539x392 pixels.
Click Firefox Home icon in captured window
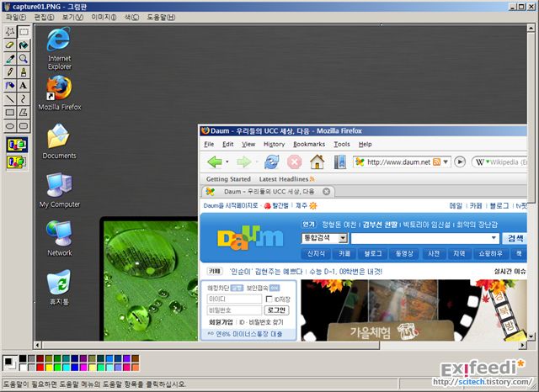[317, 162]
